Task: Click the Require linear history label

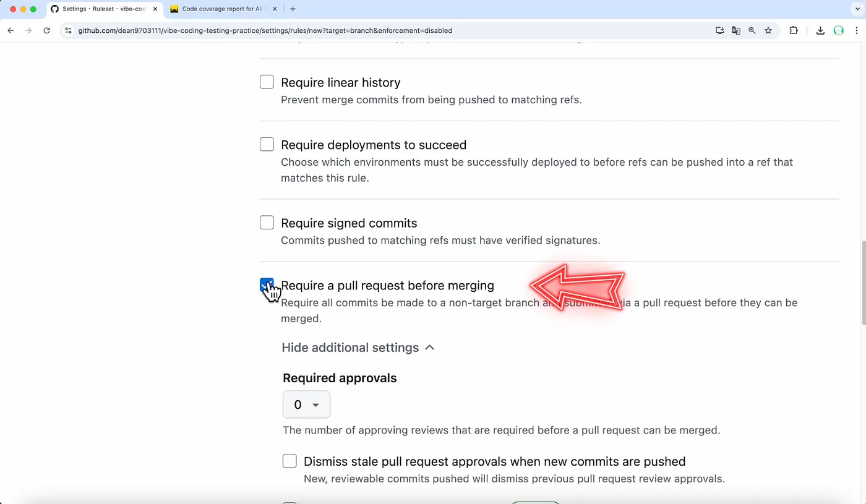Action: pyautogui.click(x=340, y=82)
